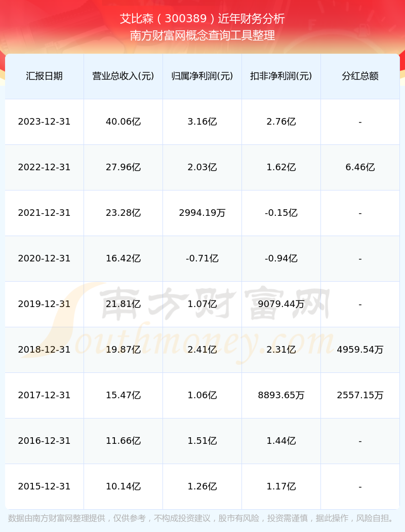405x532 pixels.
Task: Click the subtitle 南方财富网概念查询工具整理
Action: [202, 35]
